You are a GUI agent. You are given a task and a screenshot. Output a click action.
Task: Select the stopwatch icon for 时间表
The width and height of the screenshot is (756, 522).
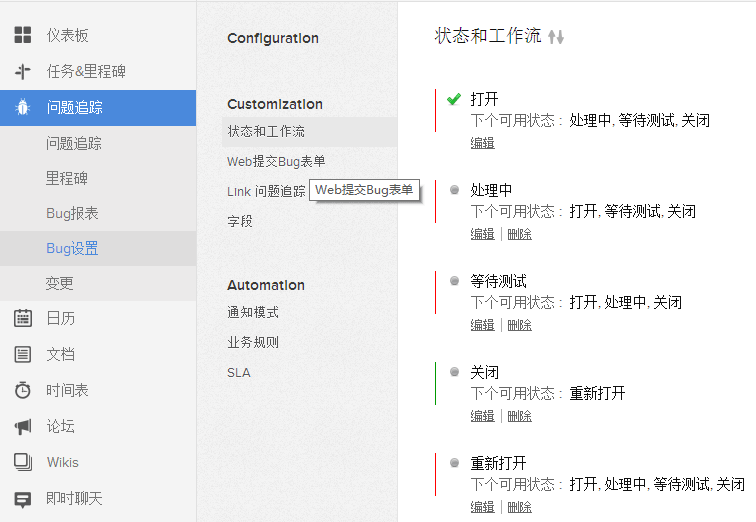[x=22, y=390]
